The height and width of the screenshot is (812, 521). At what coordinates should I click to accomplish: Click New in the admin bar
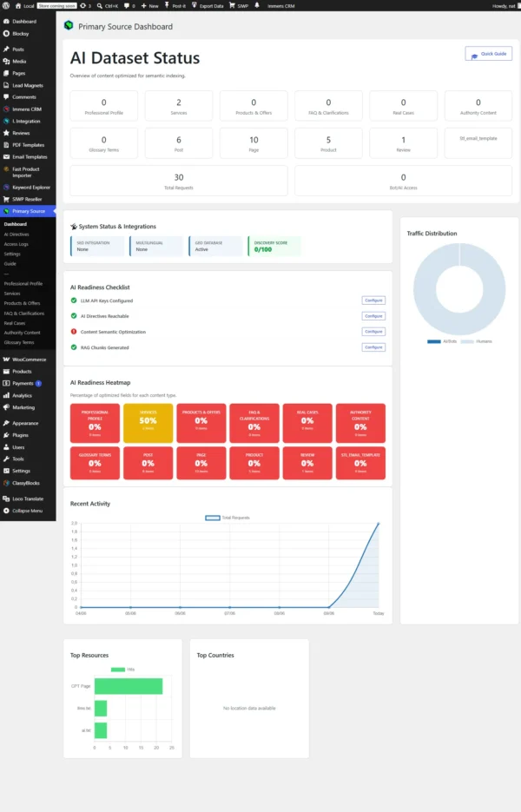coord(150,6)
